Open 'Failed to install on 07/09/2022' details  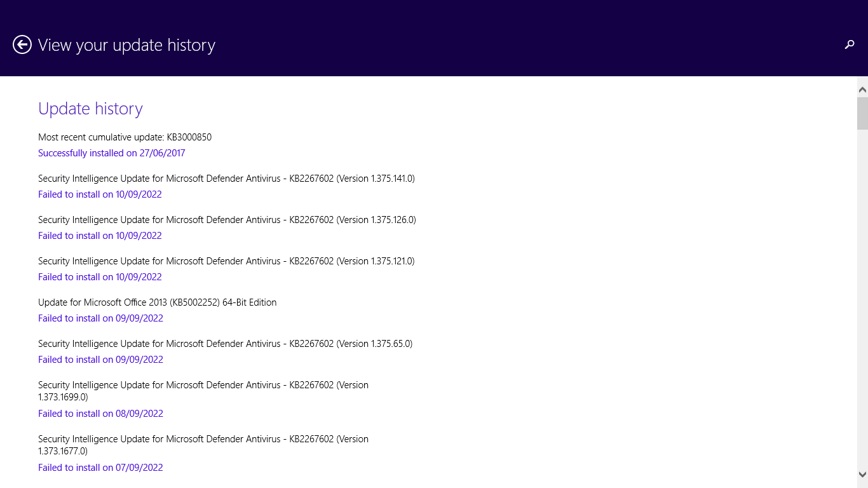100,467
